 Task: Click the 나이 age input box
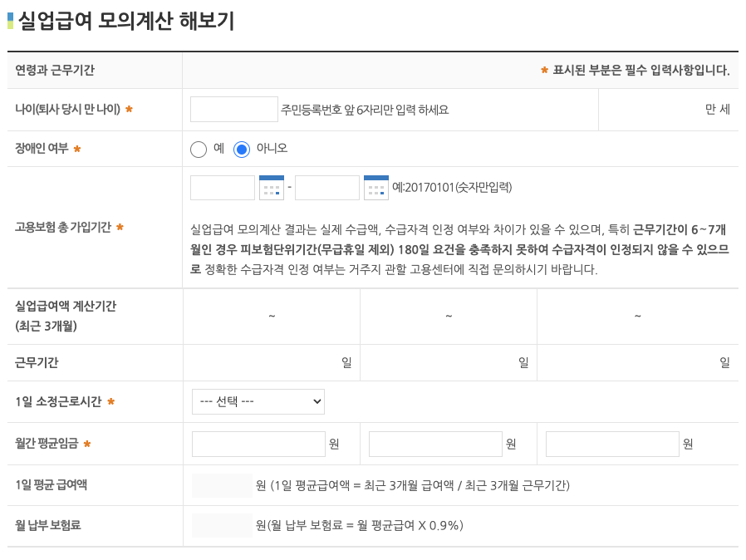tap(233, 109)
